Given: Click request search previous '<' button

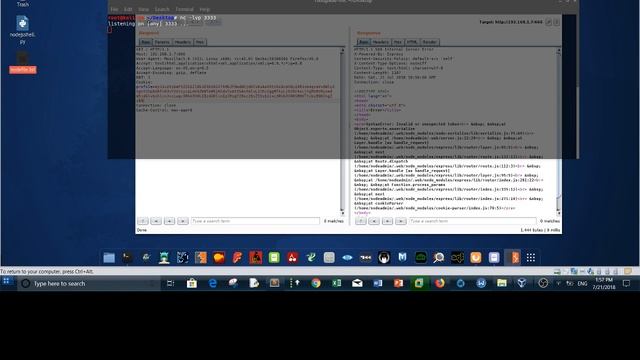Looking at the screenshot, I should [156, 221].
